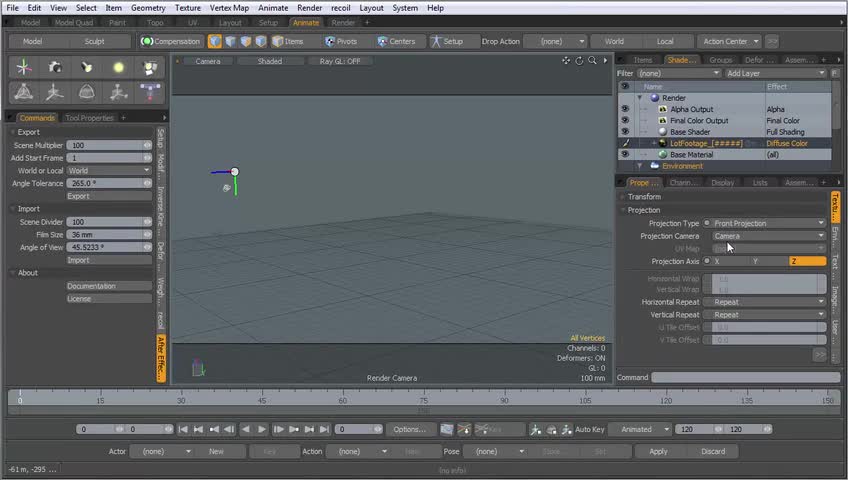Image resolution: width=848 pixels, height=480 pixels.
Task: Expand the Transform section
Action: (644, 197)
